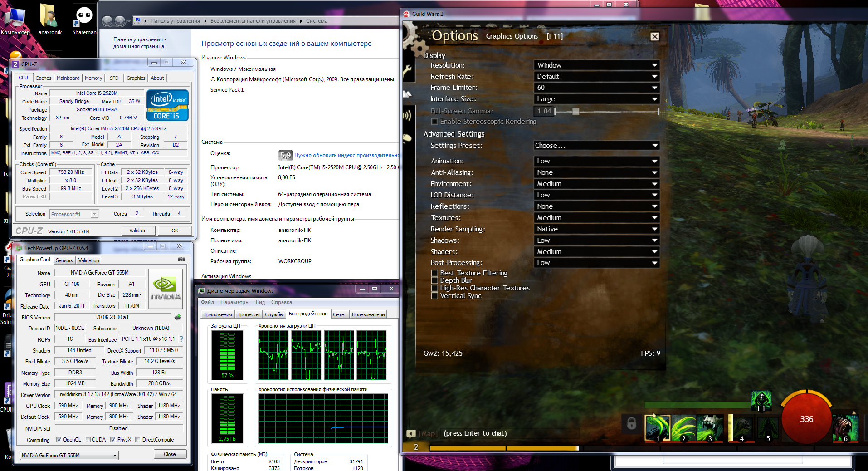Open the anaxronik desktop folder

pos(50,20)
